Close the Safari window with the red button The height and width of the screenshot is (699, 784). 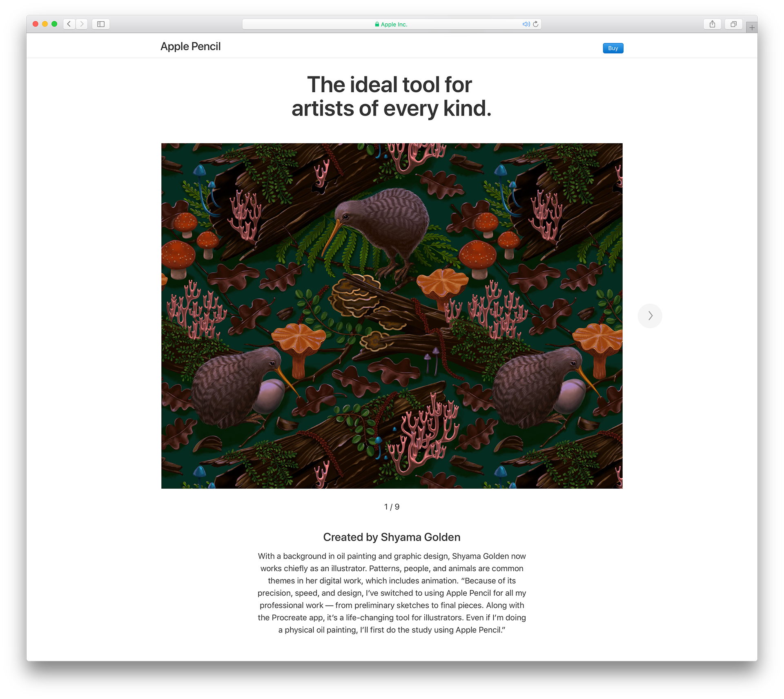(x=36, y=24)
